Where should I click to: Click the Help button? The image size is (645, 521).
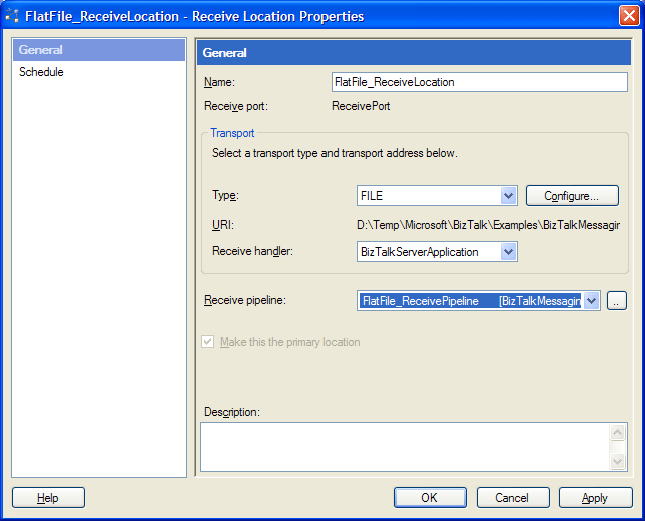[x=49, y=498]
